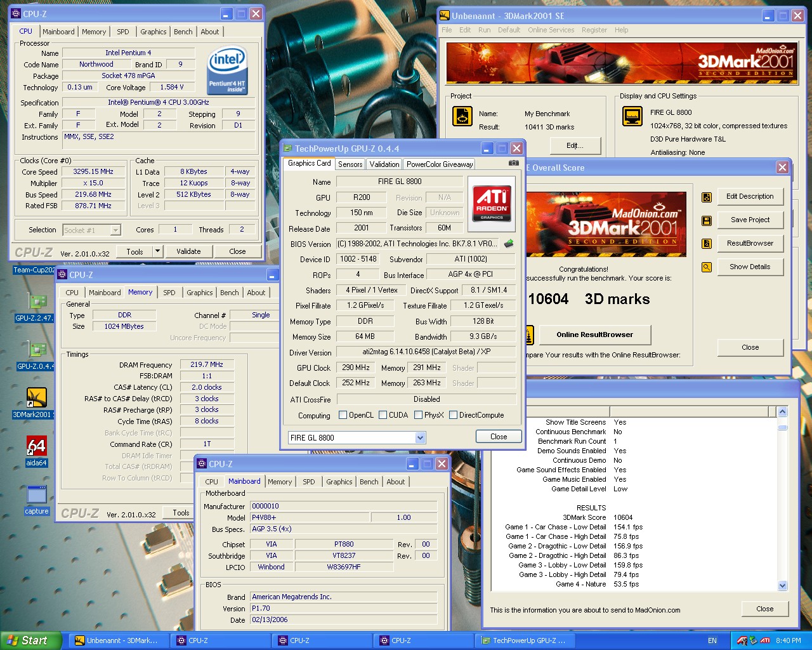Click the Show Details button
Screen dimensions: 812x650
click(750, 267)
